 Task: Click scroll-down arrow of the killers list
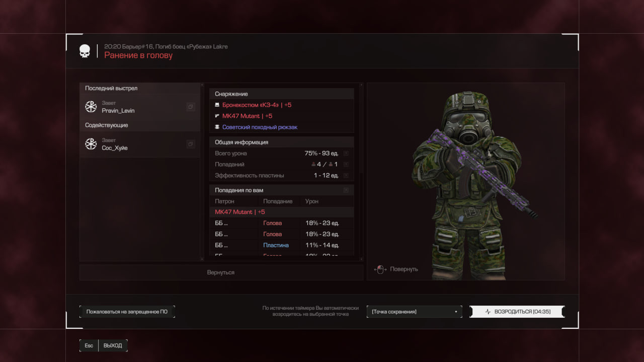tap(202, 259)
